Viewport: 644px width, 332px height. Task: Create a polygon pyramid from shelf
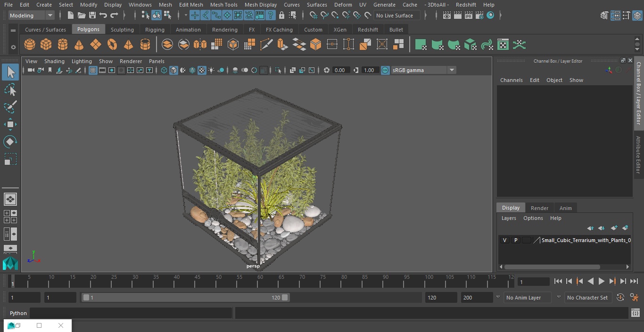click(x=128, y=45)
